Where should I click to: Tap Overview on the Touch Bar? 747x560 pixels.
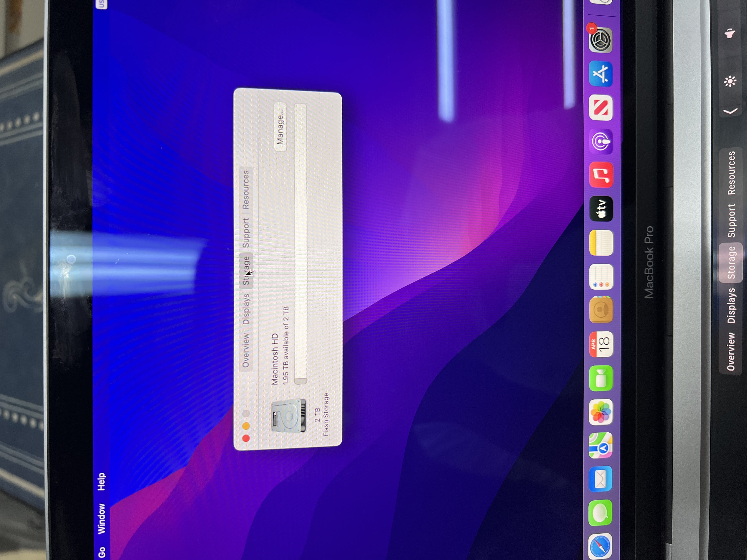pos(731,351)
